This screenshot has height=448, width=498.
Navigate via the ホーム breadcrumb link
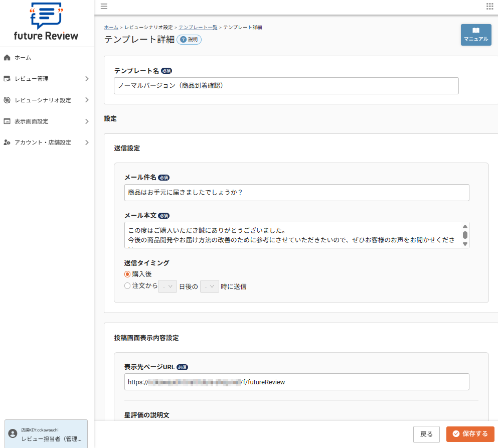pyautogui.click(x=111, y=27)
